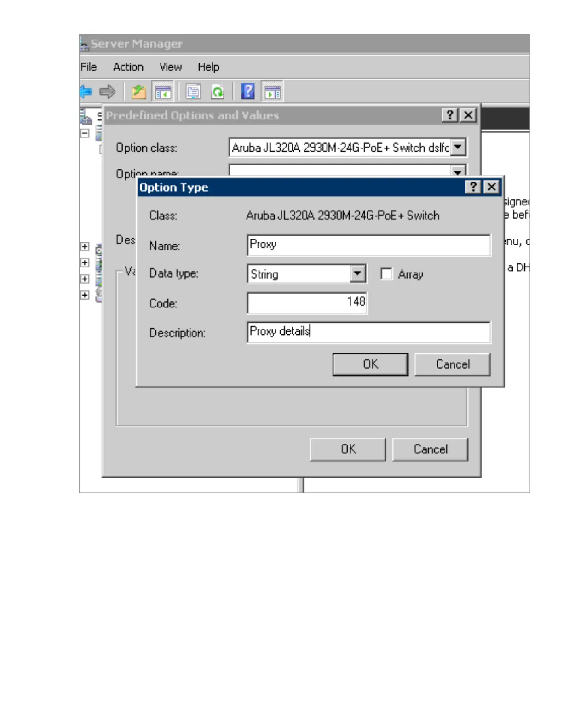Viewport: 563px width, 728px height.
Task: Click the Server Manager title bar icon
Action: point(84,44)
